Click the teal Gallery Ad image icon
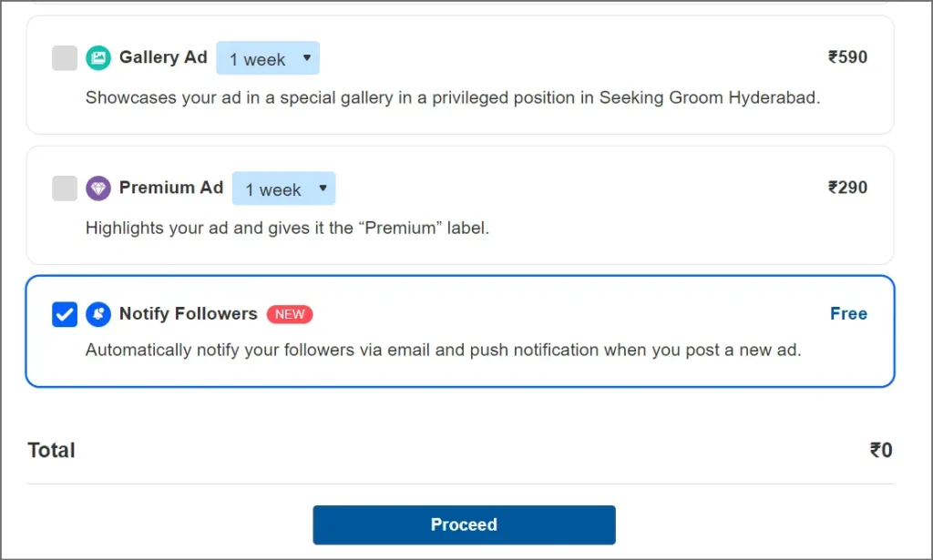The height and width of the screenshot is (560, 933). coord(98,58)
